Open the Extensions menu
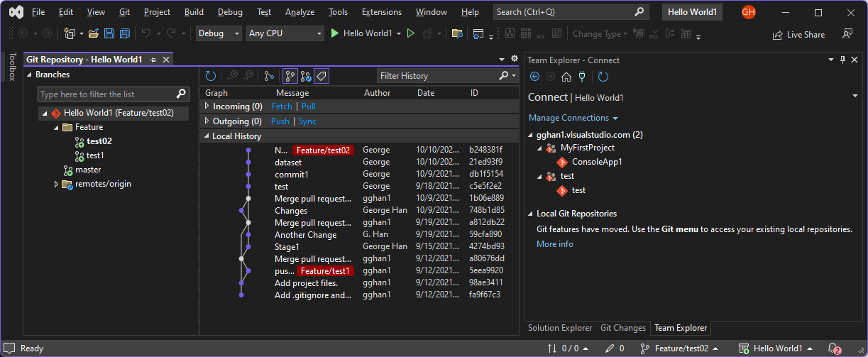Viewport: 868px width, 357px height. (383, 12)
